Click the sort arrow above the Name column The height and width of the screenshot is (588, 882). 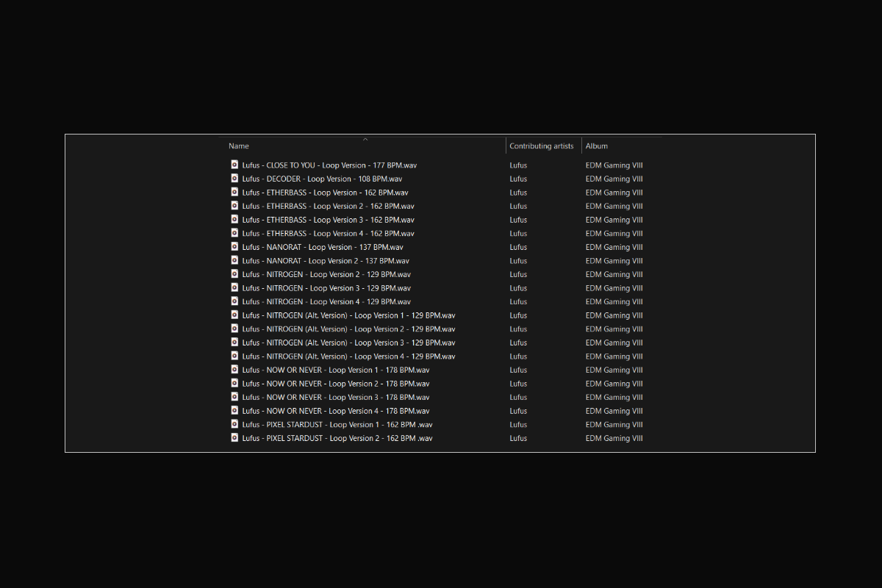(x=365, y=139)
